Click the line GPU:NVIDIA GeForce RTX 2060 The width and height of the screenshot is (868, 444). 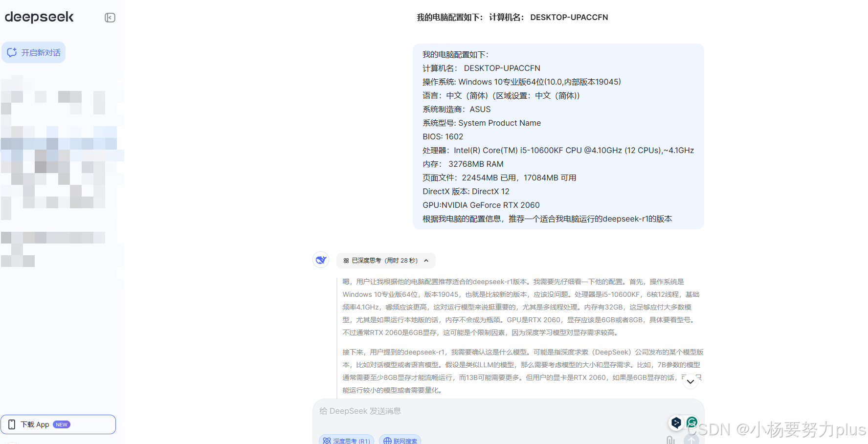click(481, 205)
